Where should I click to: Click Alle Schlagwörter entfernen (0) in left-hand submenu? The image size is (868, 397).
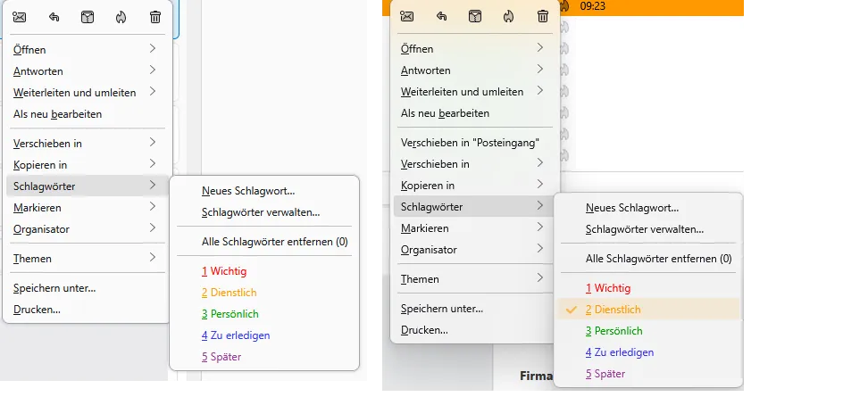pyautogui.click(x=264, y=242)
